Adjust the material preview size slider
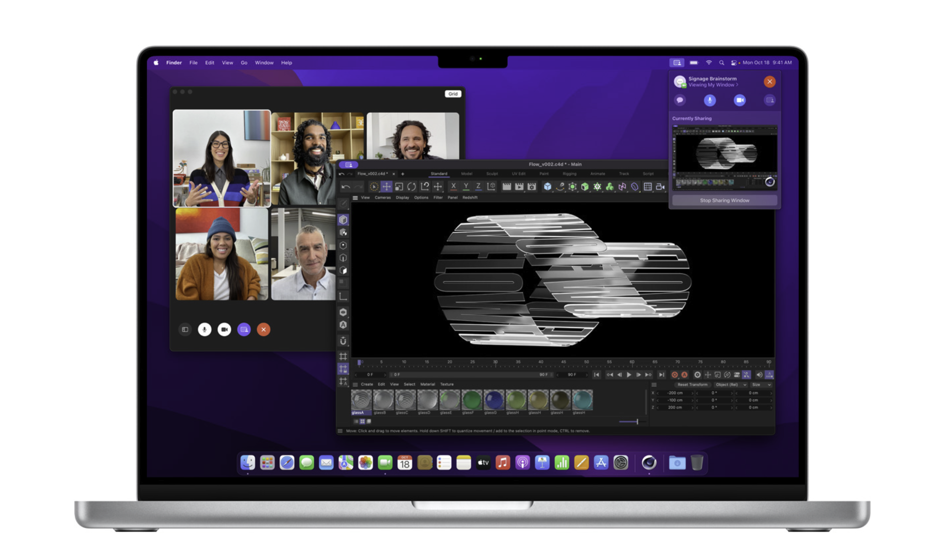The image size is (927, 560). 632,422
